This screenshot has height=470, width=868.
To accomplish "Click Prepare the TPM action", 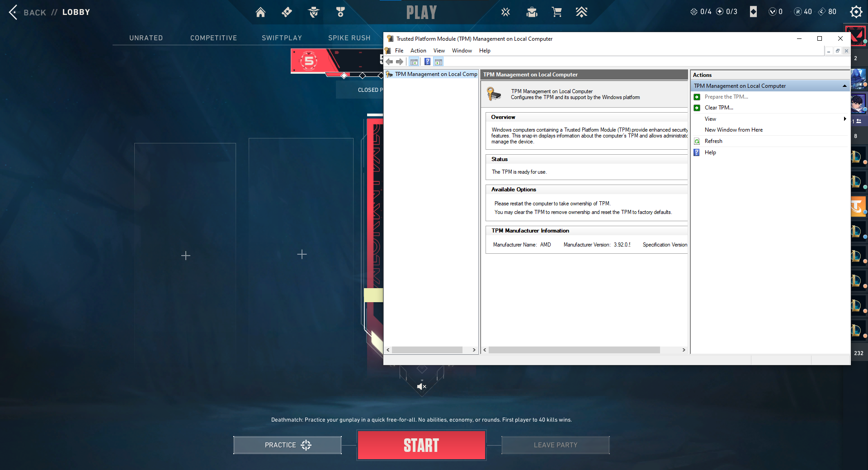I will [x=726, y=97].
